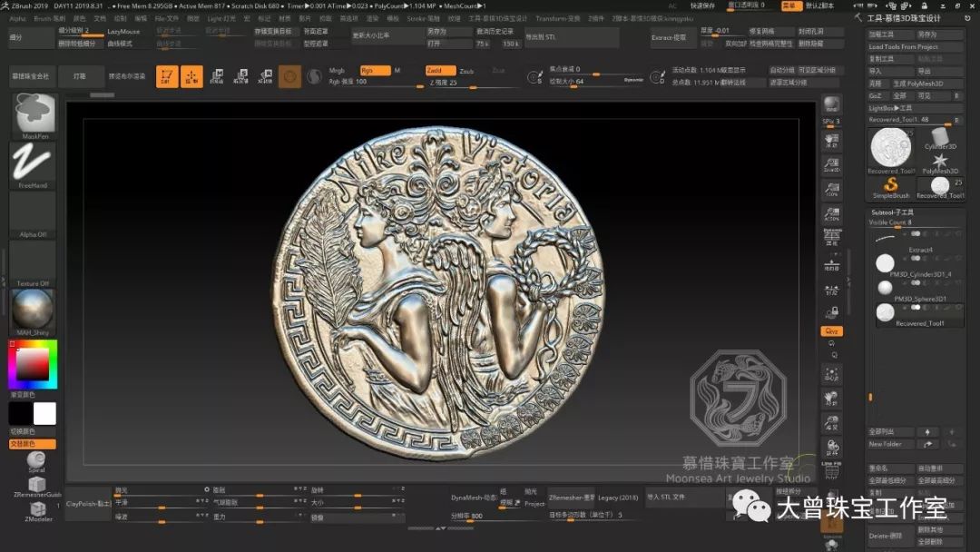Toggle the M material channel button
The width and height of the screenshot is (980, 552).
[x=397, y=71]
